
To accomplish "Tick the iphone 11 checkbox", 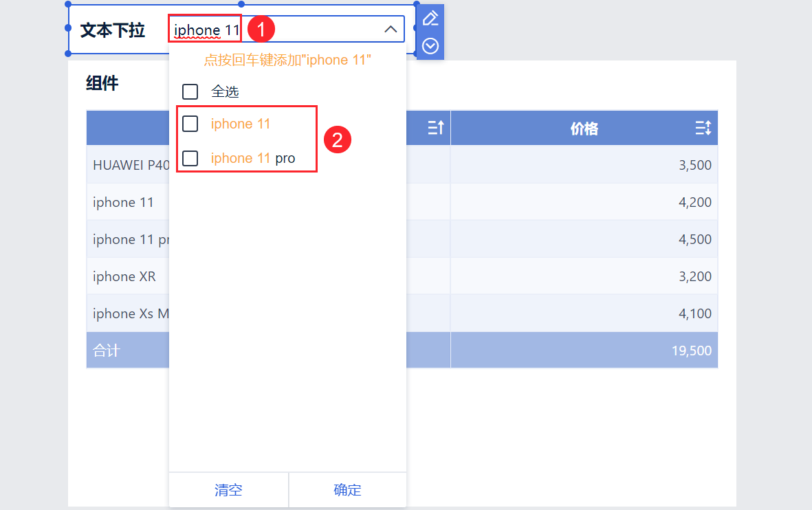I will tap(190, 124).
